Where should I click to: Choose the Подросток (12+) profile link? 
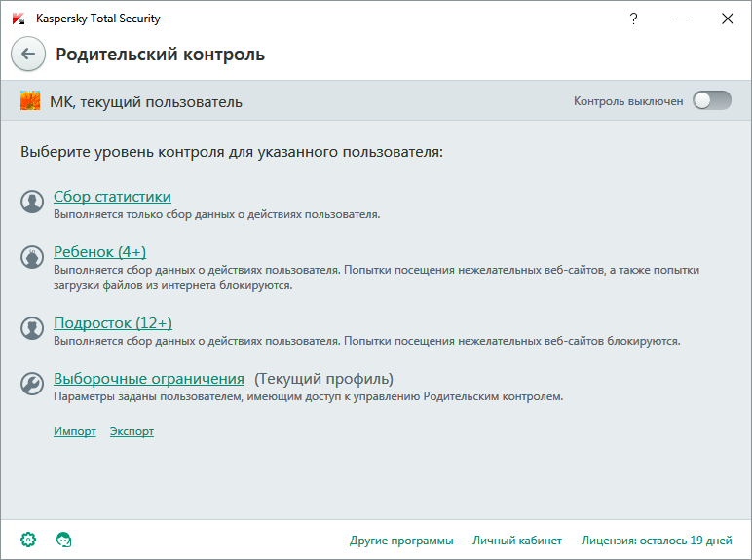click(113, 323)
